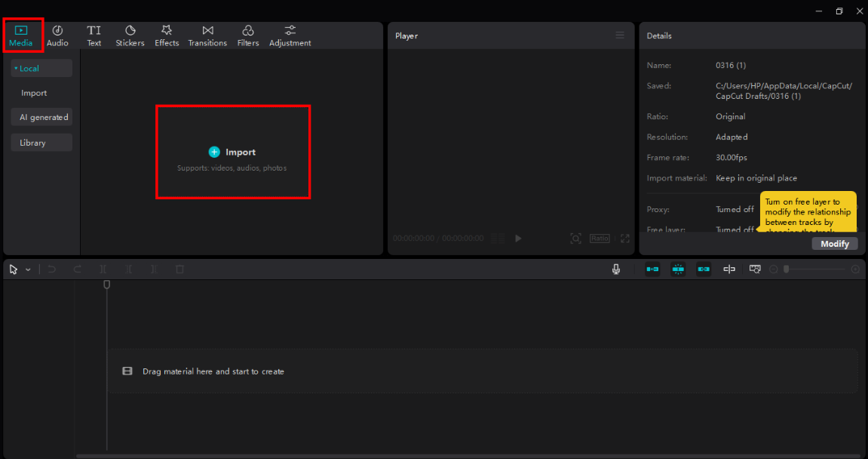Open the Transitions tab
The width and height of the screenshot is (868, 459).
[207, 35]
